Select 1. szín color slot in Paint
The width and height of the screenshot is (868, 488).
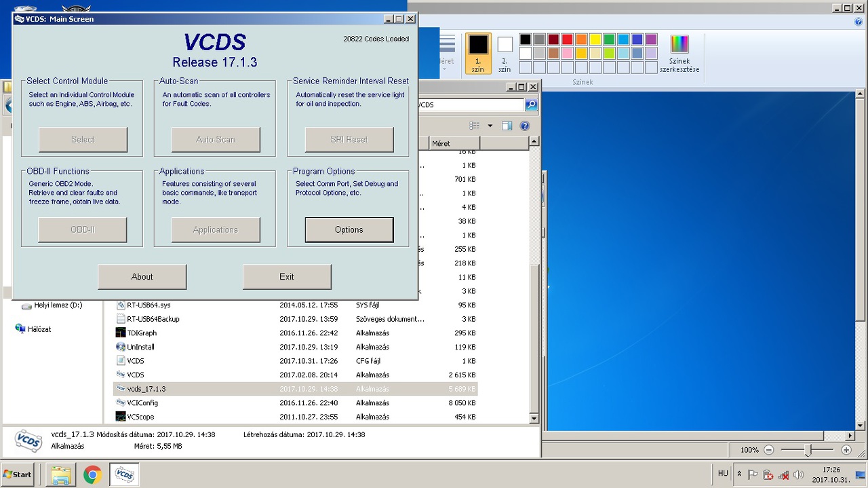pyautogui.click(x=478, y=53)
